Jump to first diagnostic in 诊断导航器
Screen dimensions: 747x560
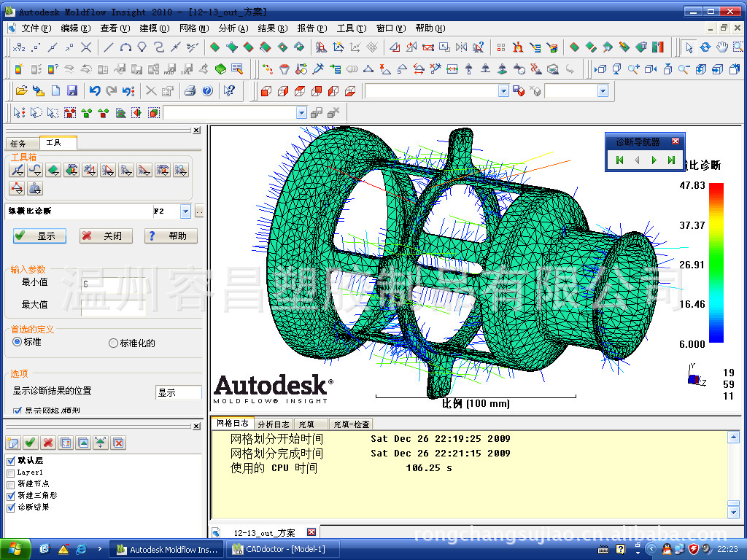pos(619,160)
